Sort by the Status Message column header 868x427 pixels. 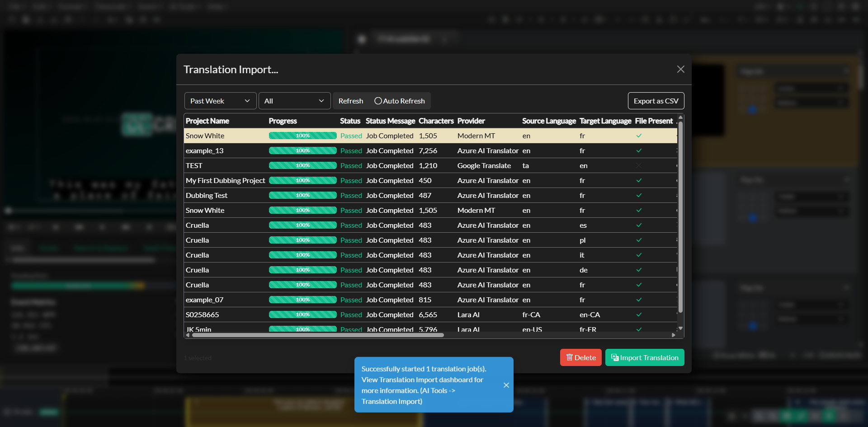click(x=390, y=121)
